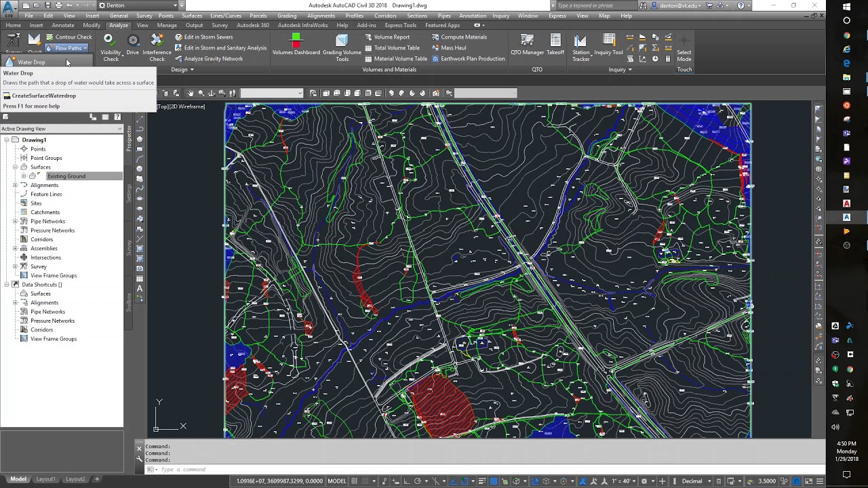Open Earthwork Plan Production

[x=468, y=59]
